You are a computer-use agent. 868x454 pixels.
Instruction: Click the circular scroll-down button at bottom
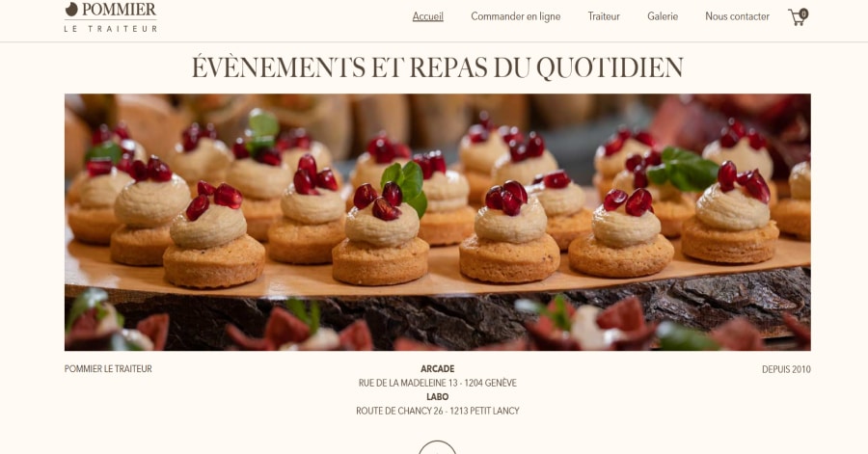pyautogui.click(x=437, y=447)
